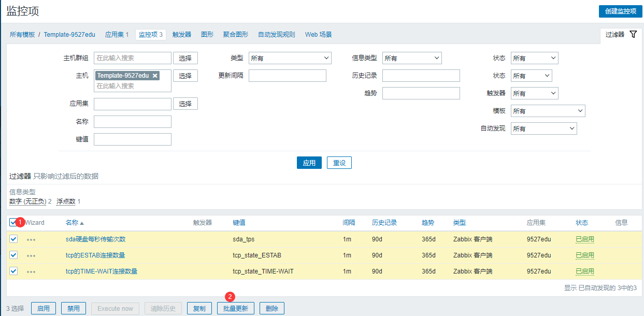Click 选择 button next to 应用集

tap(185, 104)
